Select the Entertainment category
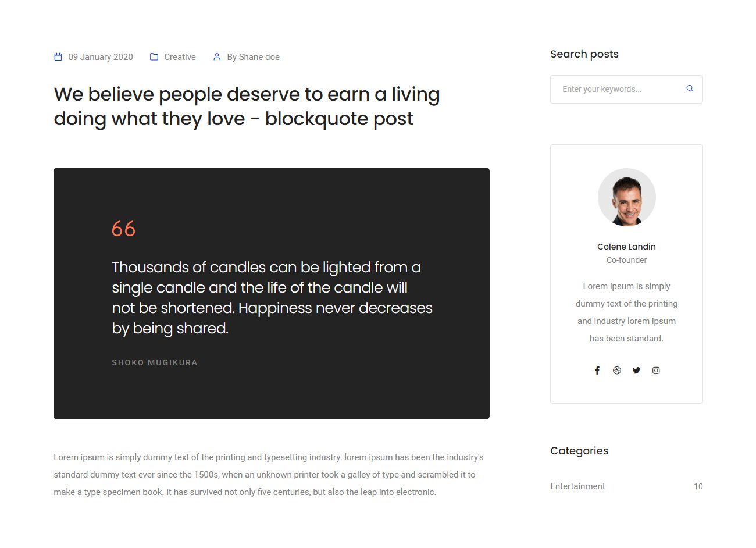756x548 pixels. [577, 486]
